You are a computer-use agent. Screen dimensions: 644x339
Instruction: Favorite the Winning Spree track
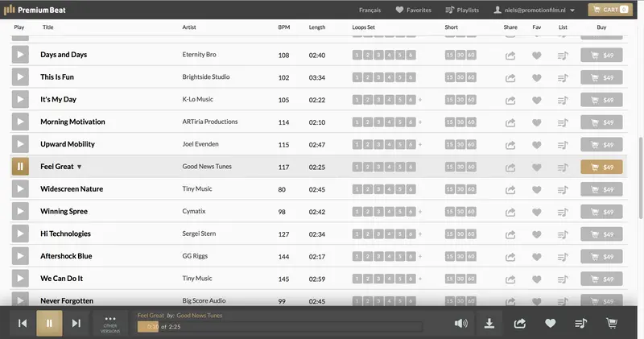[x=536, y=212]
